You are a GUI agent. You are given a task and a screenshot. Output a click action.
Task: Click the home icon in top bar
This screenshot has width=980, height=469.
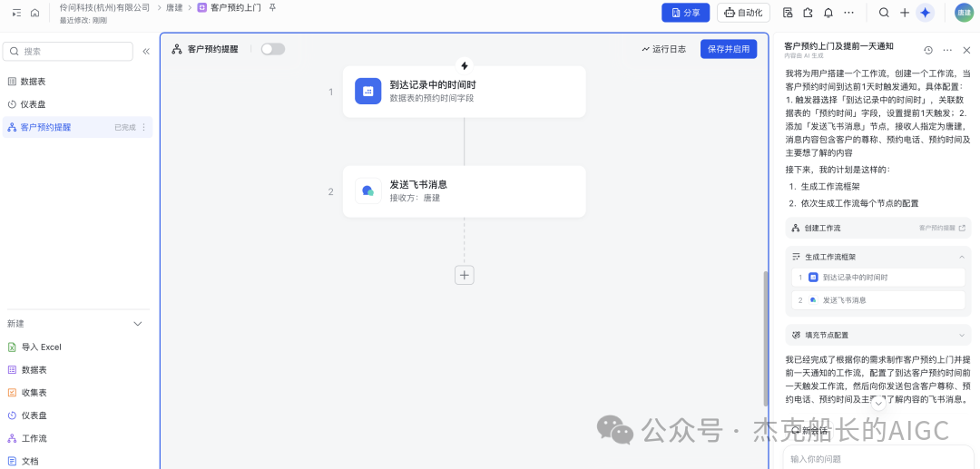click(35, 13)
